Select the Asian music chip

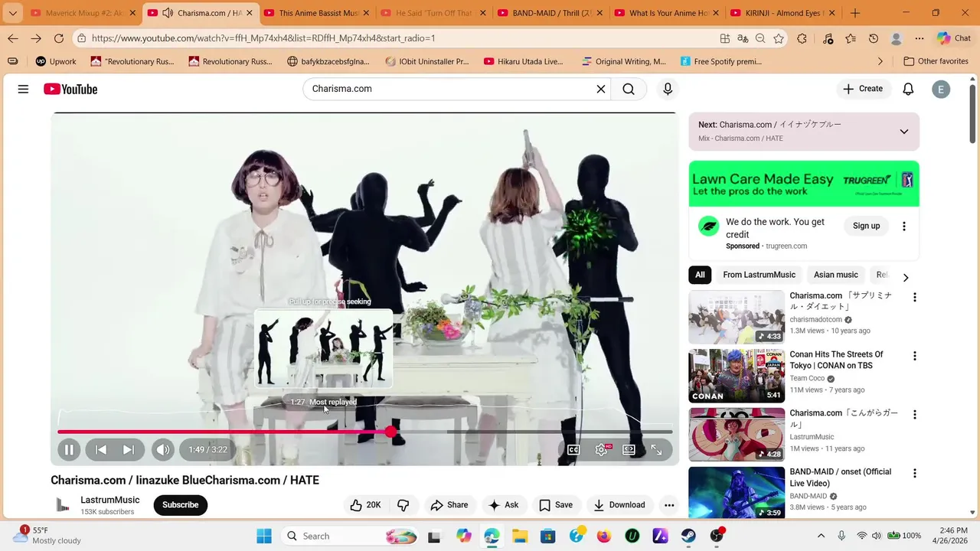836,275
